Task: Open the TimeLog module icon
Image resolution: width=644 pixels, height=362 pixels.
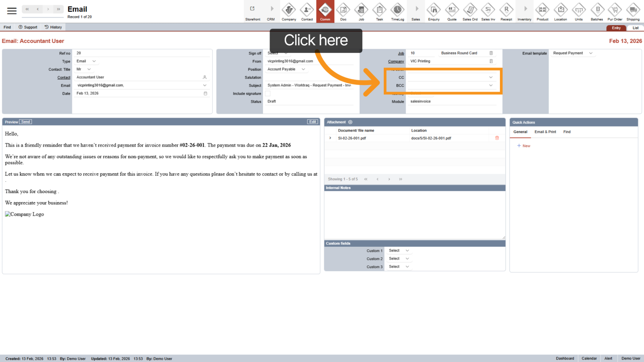Action: coord(398,11)
